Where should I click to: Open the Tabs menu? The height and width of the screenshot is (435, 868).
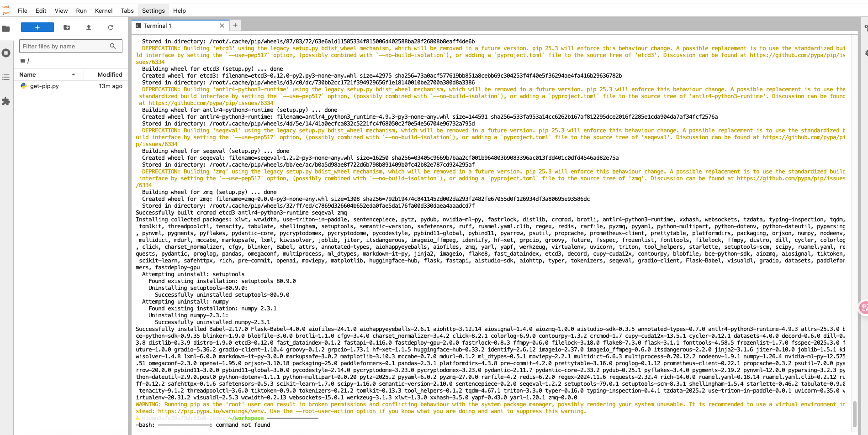(x=127, y=10)
